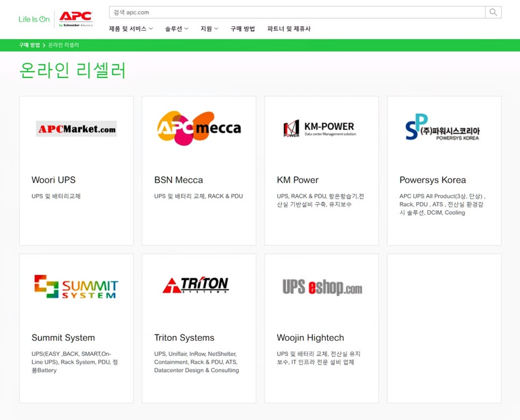Click the 온라인 리셀러 page heading

[x=73, y=70]
